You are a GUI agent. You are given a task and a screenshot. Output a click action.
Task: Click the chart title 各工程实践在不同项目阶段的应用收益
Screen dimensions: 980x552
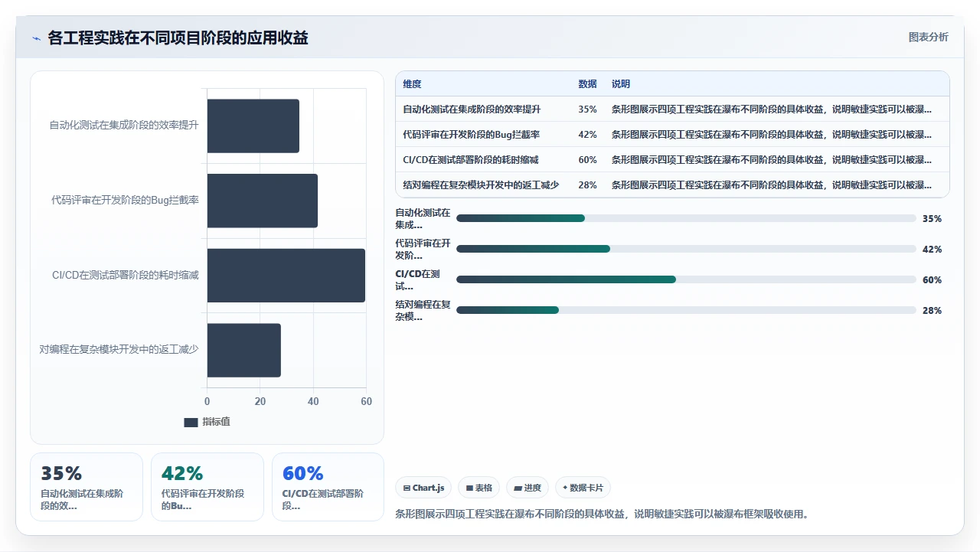coord(178,38)
